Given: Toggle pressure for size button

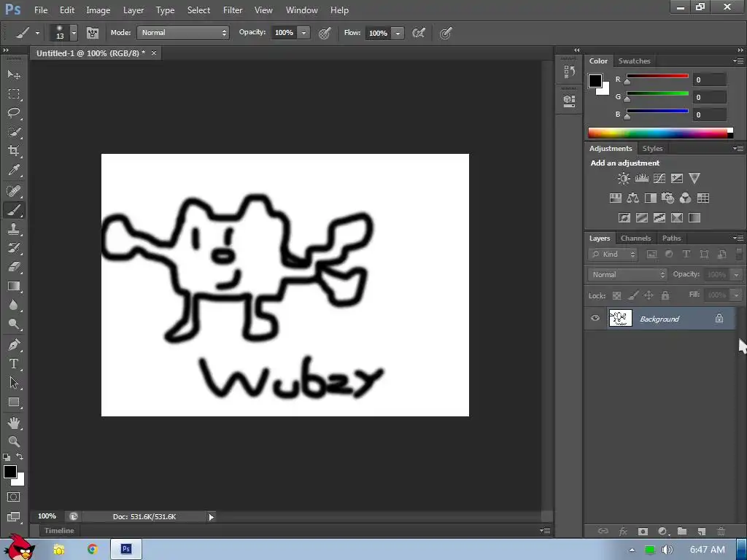Looking at the screenshot, I should click(x=446, y=33).
